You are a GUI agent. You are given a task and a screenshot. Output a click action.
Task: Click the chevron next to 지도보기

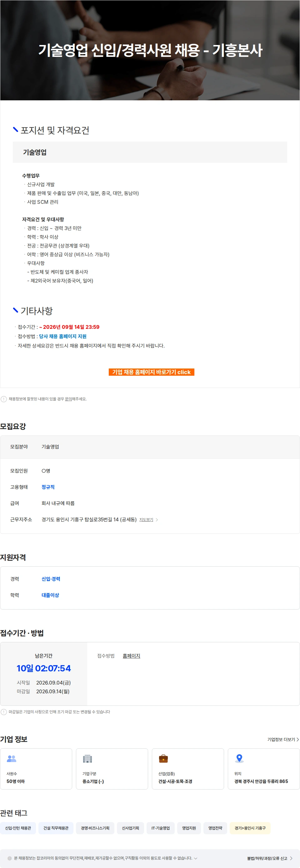[157, 519]
